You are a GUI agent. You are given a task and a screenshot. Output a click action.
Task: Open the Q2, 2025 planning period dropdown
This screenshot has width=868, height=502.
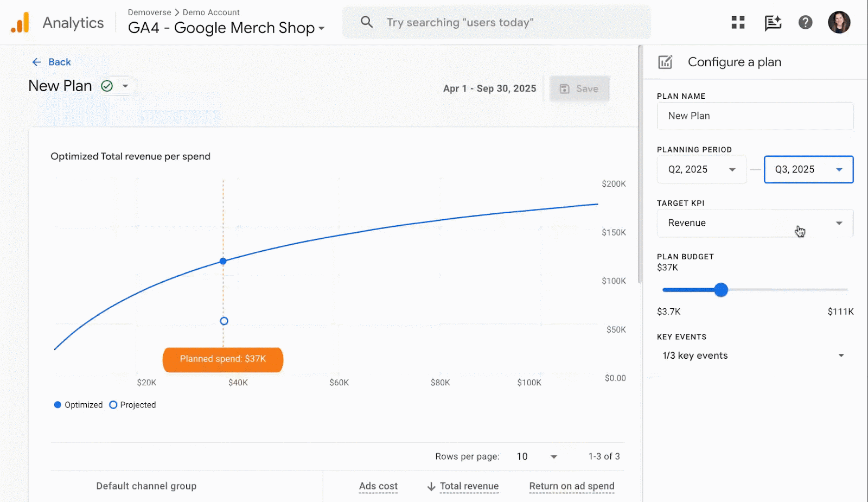click(701, 169)
